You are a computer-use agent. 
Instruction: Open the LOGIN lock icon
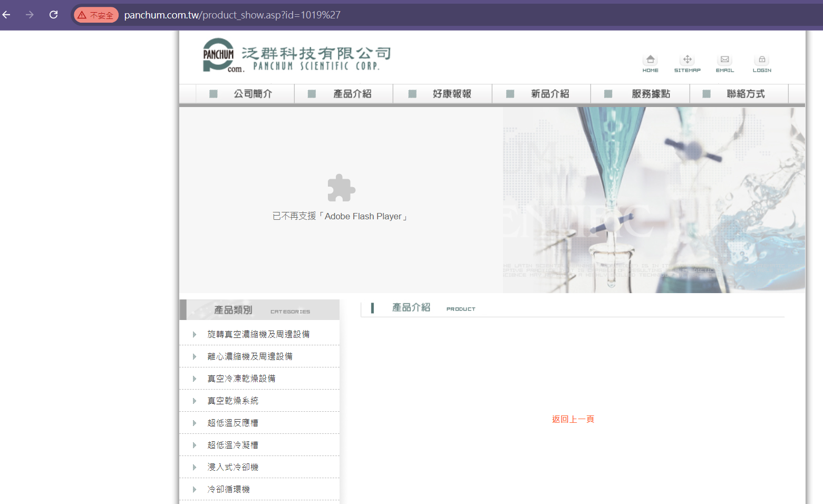point(762,63)
